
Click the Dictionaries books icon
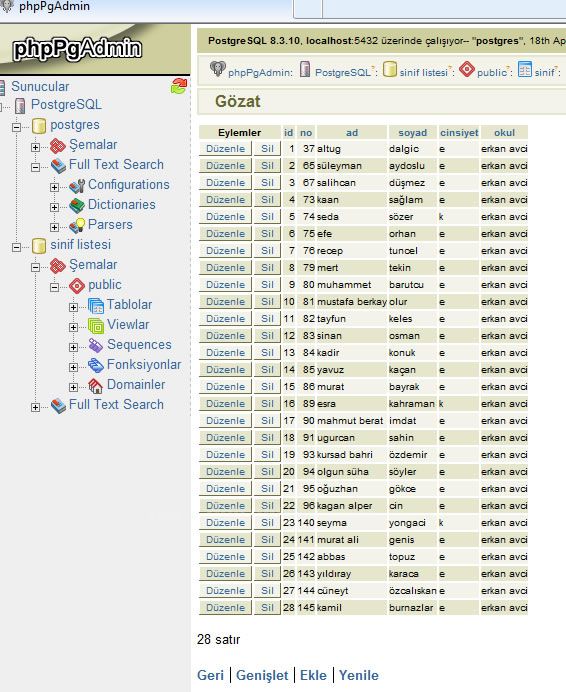(77, 206)
